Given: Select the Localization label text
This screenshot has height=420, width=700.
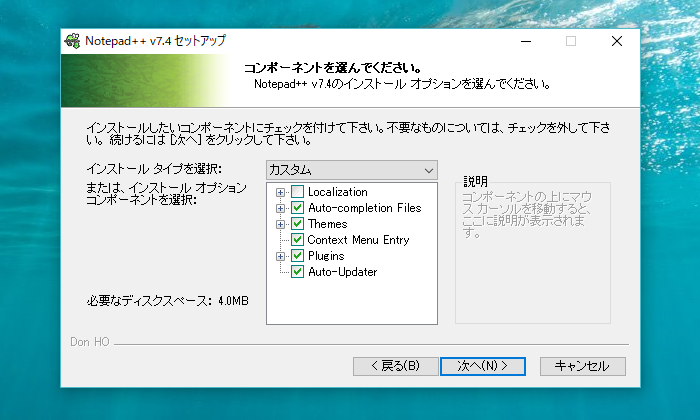Looking at the screenshot, I should [338, 192].
